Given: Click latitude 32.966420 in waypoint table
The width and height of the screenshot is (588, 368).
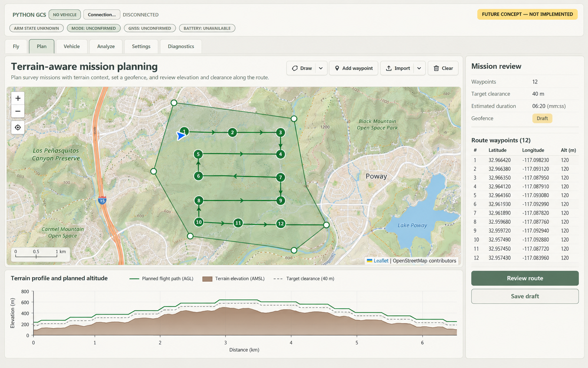Looking at the screenshot, I should pyautogui.click(x=499, y=160).
